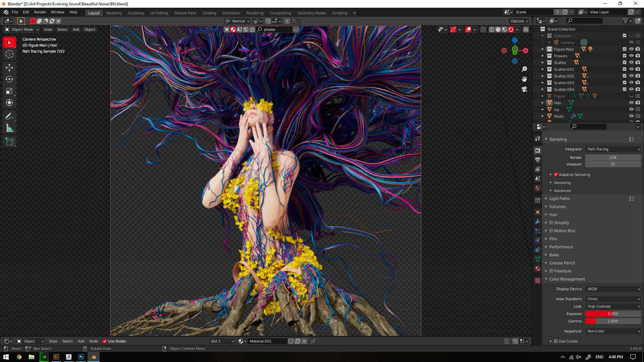Select the Move tool in left toolbar

9,67
